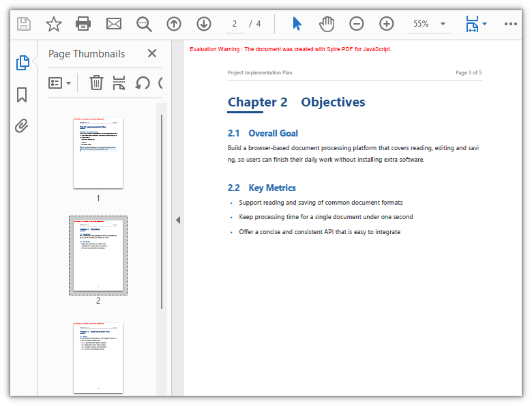Viewport: 532px width, 406px height.
Task: Expand the page fit options dropdown arrow
Action: [x=484, y=24]
